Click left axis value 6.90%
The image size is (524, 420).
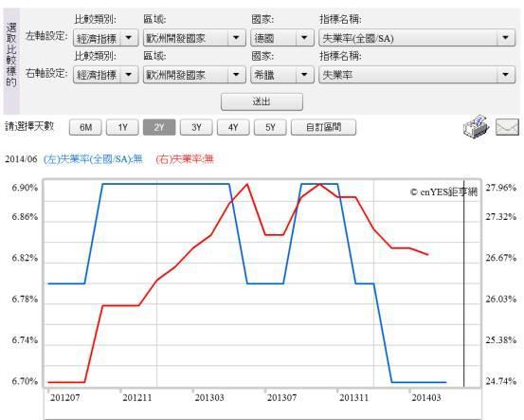point(25,188)
